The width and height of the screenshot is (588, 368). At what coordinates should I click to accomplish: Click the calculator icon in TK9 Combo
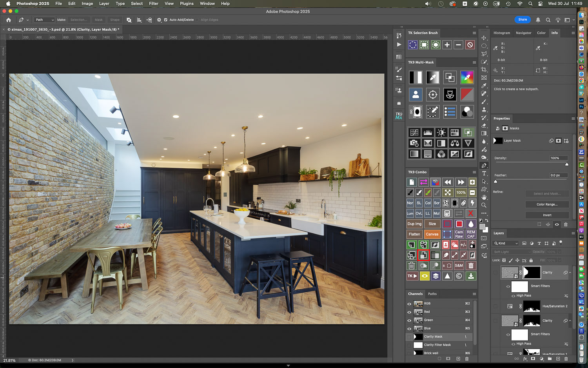[x=447, y=213]
